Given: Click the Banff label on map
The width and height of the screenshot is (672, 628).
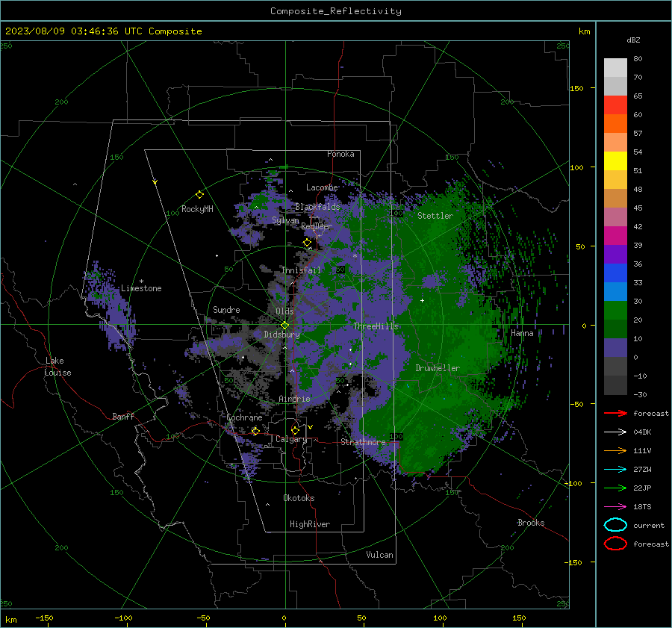Looking at the screenshot, I should (123, 416).
